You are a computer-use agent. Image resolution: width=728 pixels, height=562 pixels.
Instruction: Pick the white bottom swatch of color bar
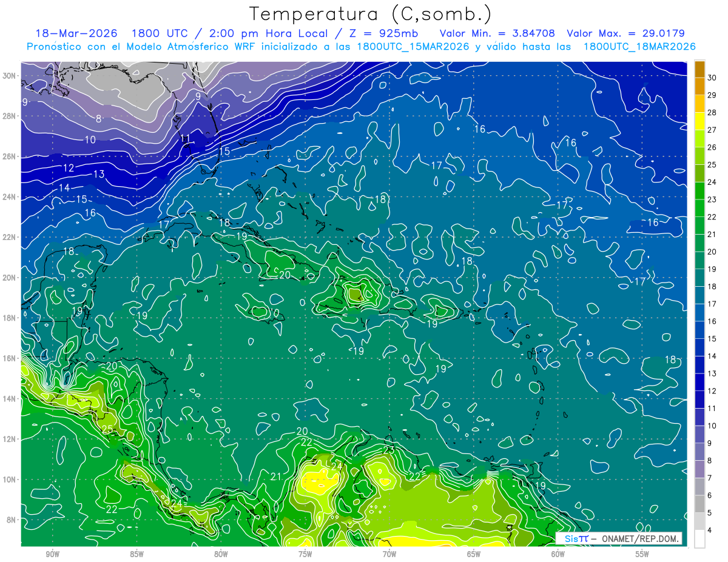click(x=699, y=539)
